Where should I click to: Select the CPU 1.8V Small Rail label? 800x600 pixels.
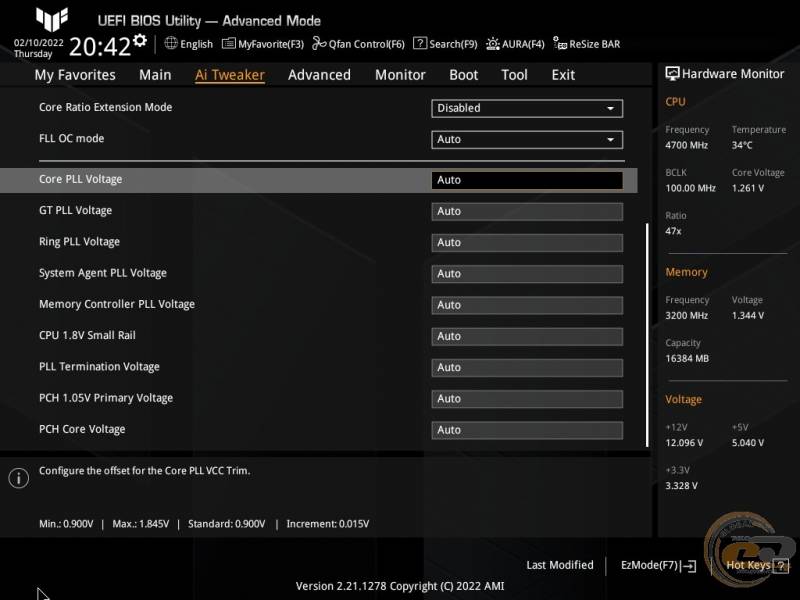coord(87,335)
